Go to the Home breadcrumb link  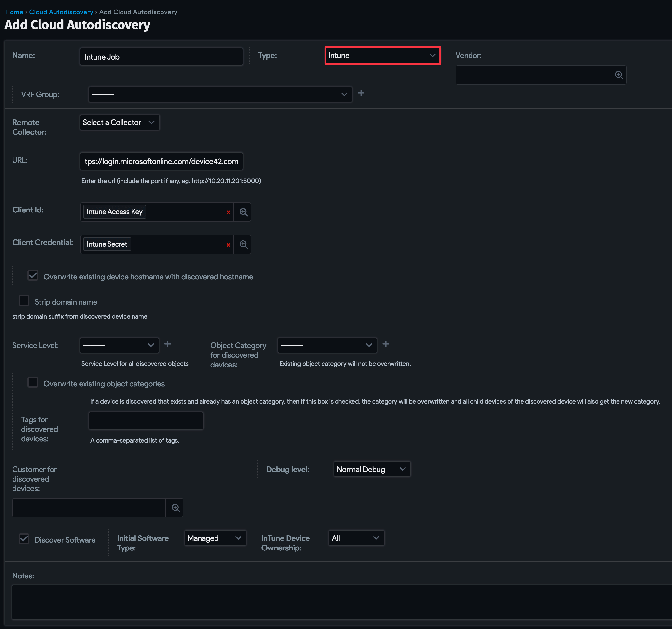14,12
